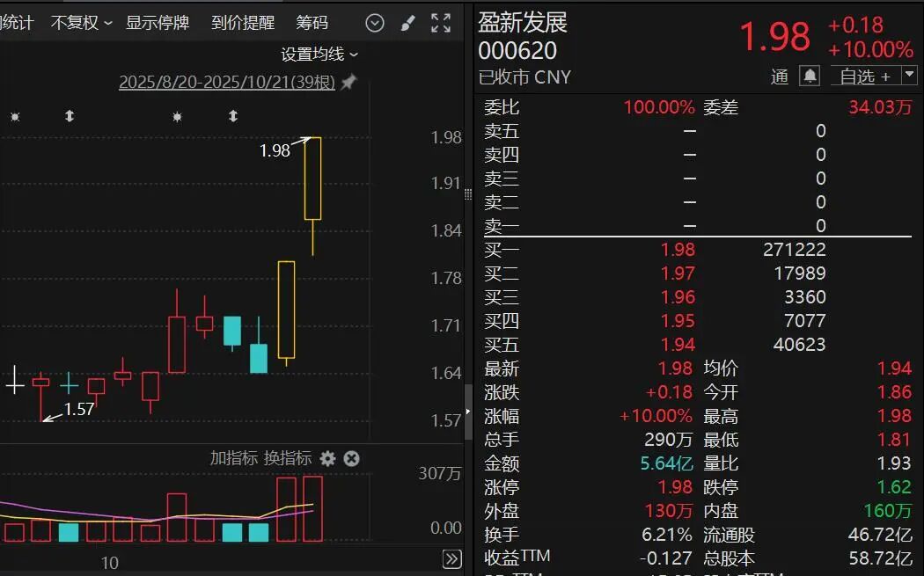Add stock to watchlist via 自选 +

(864, 77)
